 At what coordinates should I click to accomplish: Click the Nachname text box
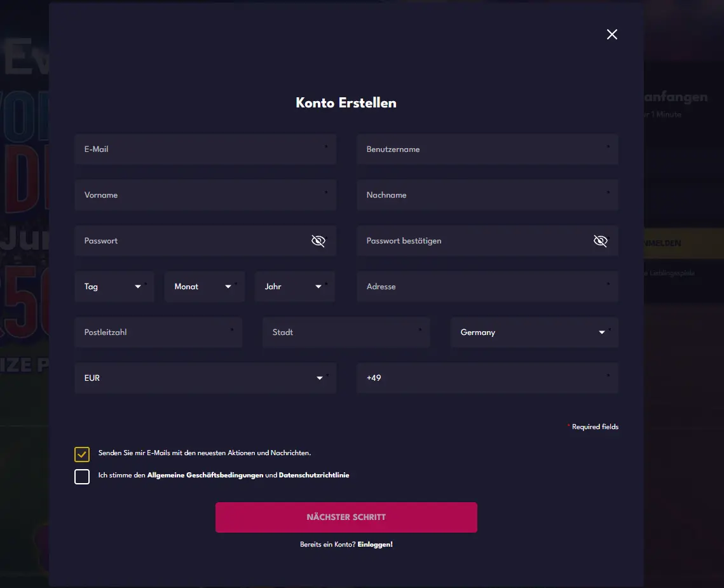click(487, 195)
